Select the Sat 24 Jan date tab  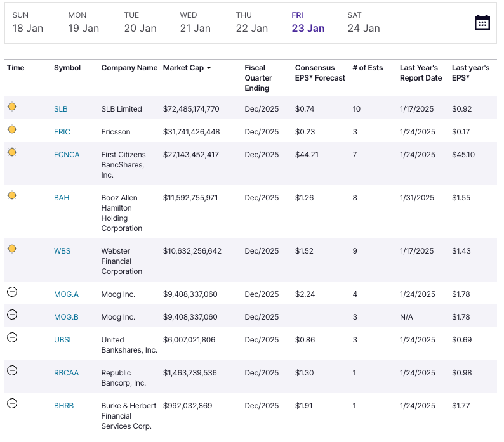pyautogui.click(x=363, y=22)
